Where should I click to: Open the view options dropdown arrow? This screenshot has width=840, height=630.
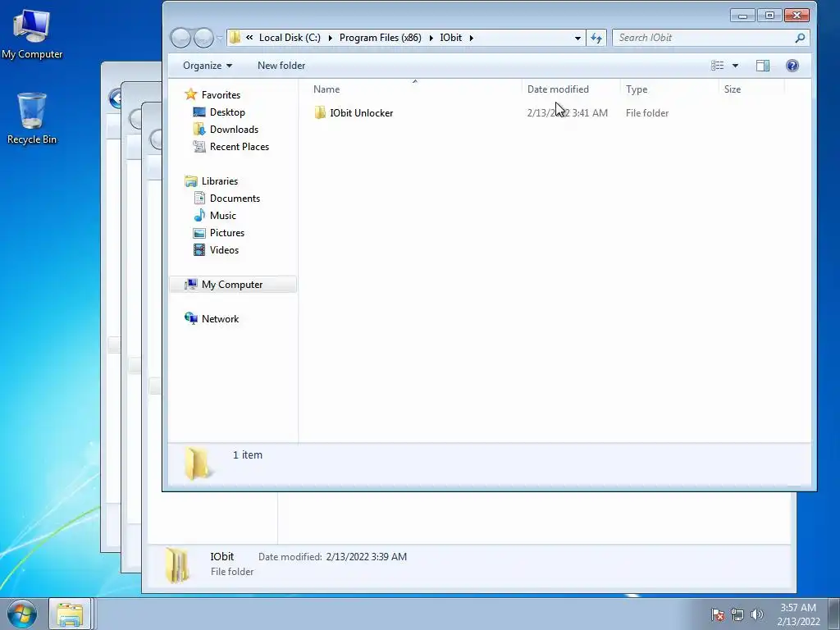(x=735, y=66)
